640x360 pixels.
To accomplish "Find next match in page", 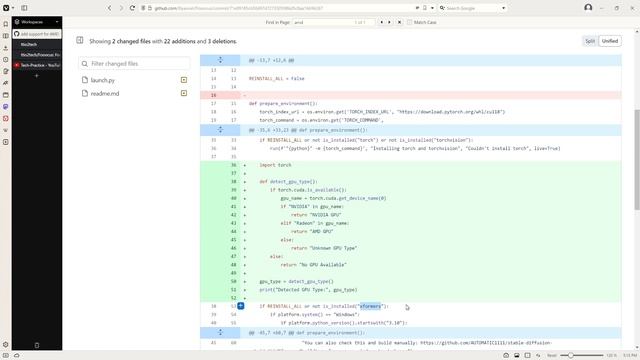I will (389, 22).
